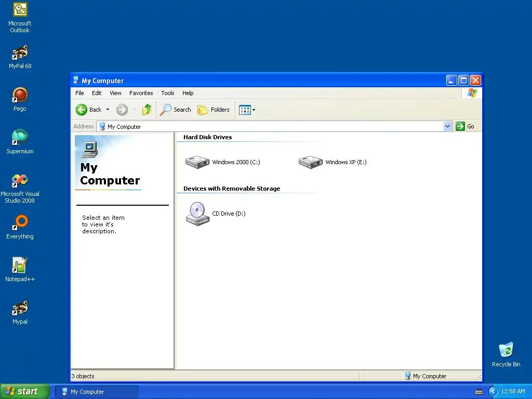Screen dimensions: 532x399
Task: Open the View menu
Action: [x=115, y=93]
